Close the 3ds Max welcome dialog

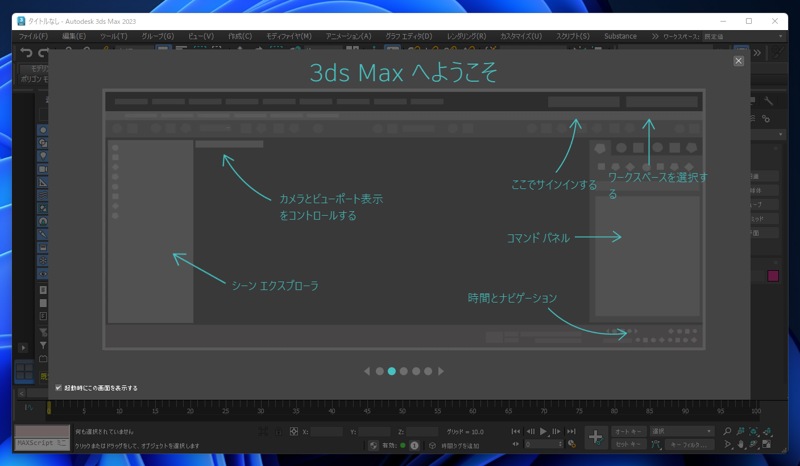[738, 61]
